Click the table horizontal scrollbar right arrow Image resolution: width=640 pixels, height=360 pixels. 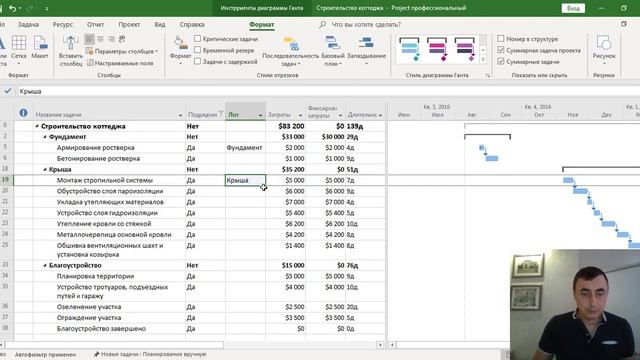pyautogui.click(x=380, y=345)
